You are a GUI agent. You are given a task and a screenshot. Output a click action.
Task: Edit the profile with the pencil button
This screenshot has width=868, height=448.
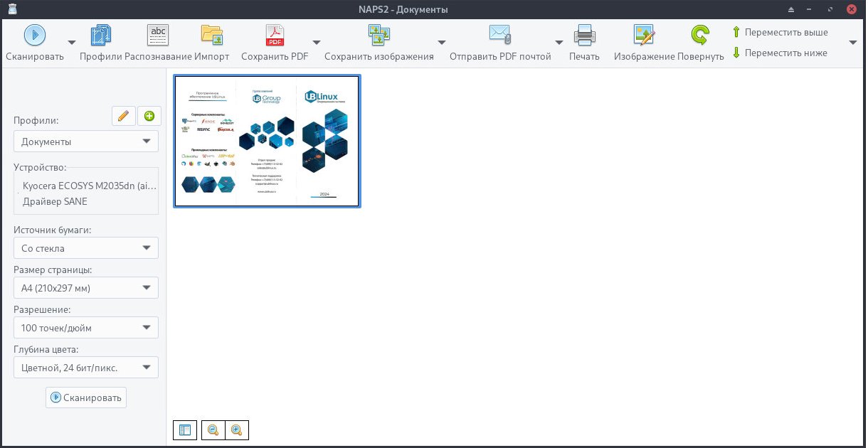[124, 116]
